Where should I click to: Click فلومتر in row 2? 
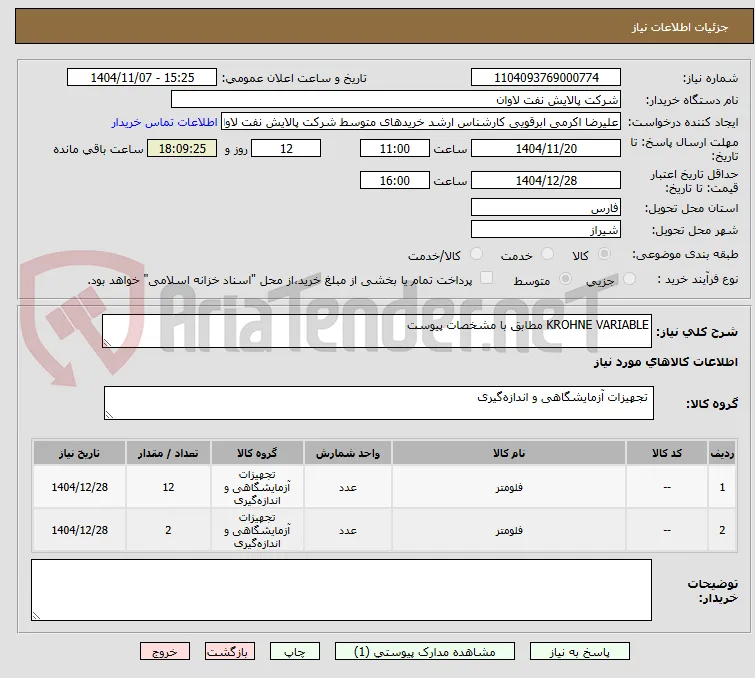509,530
